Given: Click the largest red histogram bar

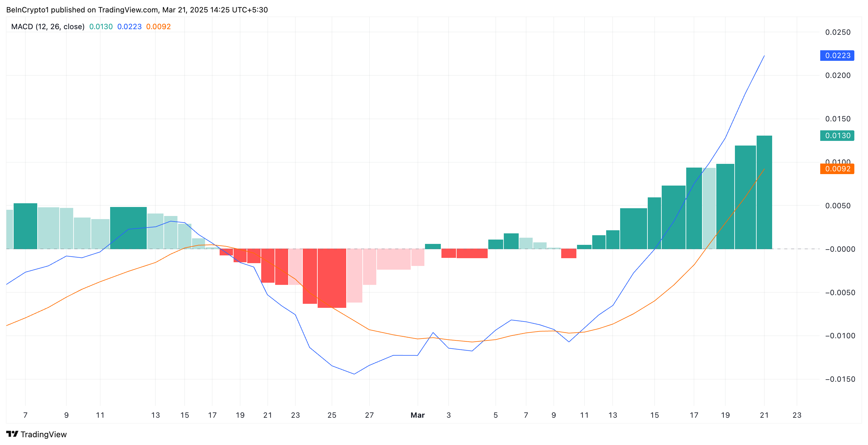Looking at the screenshot, I should (x=332, y=278).
